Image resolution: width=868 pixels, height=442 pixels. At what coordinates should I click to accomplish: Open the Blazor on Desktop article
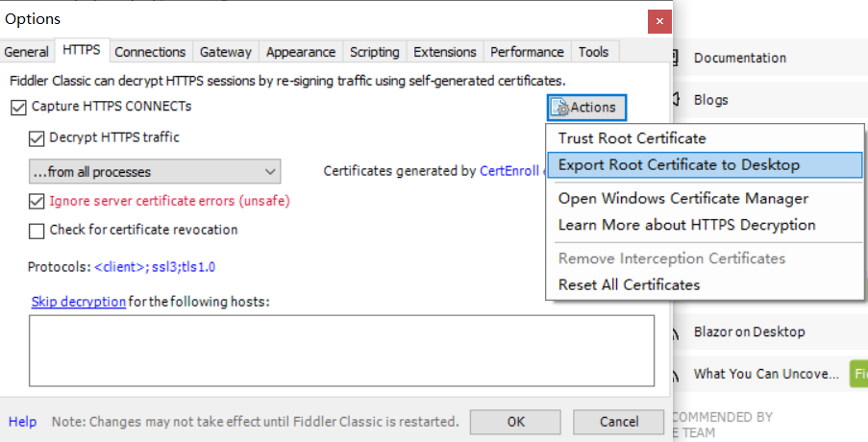point(749,331)
